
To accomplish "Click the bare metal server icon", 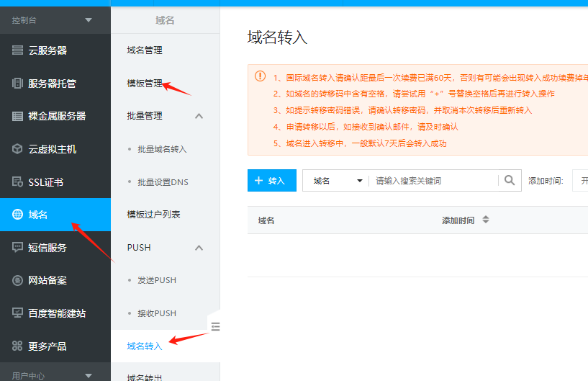I will 17,116.
